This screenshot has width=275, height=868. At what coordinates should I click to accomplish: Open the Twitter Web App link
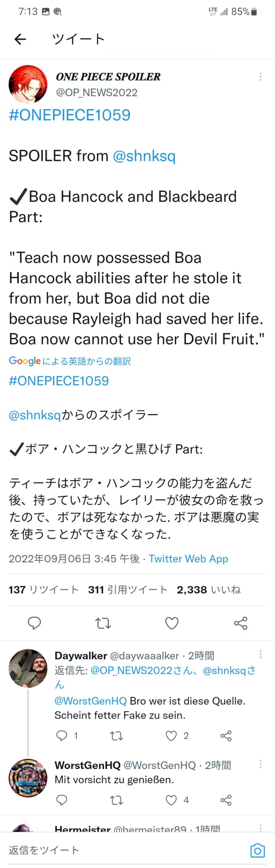pyautogui.click(x=188, y=558)
